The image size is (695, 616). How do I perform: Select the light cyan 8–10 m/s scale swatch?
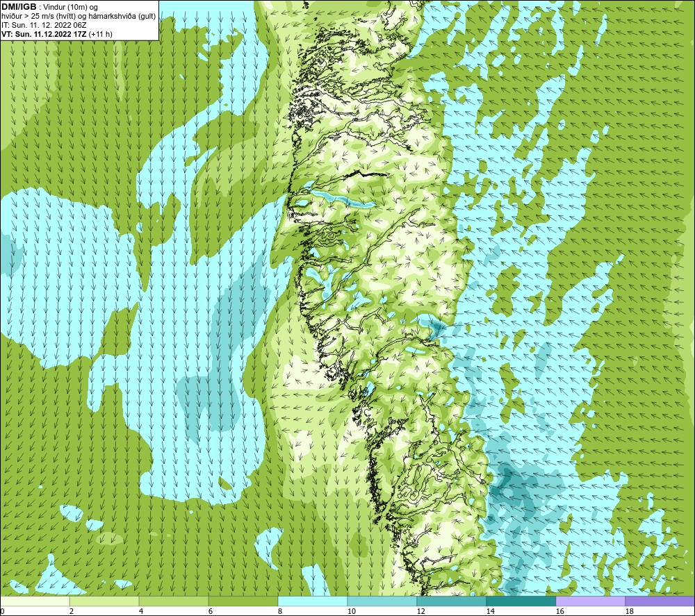[x=313, y=601]
